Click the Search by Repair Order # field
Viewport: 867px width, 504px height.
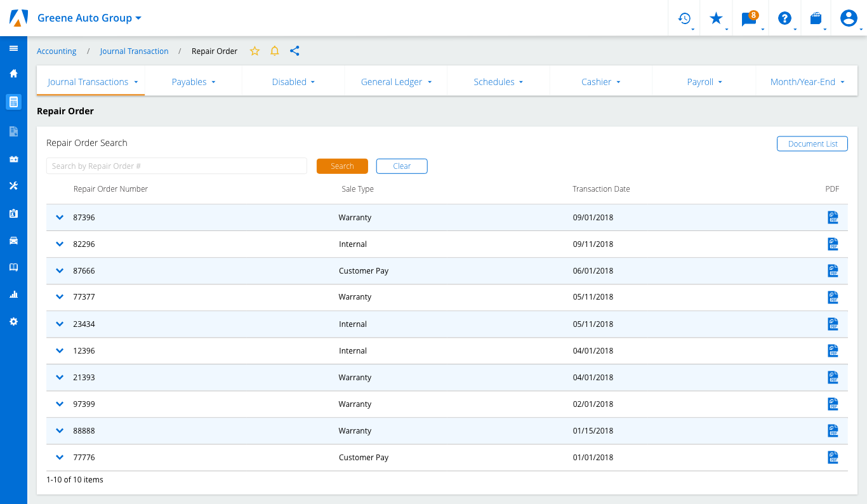(176, 166)
